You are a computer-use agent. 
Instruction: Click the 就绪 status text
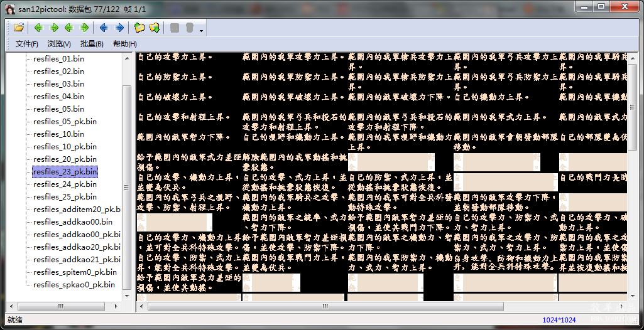pos(15,320)
